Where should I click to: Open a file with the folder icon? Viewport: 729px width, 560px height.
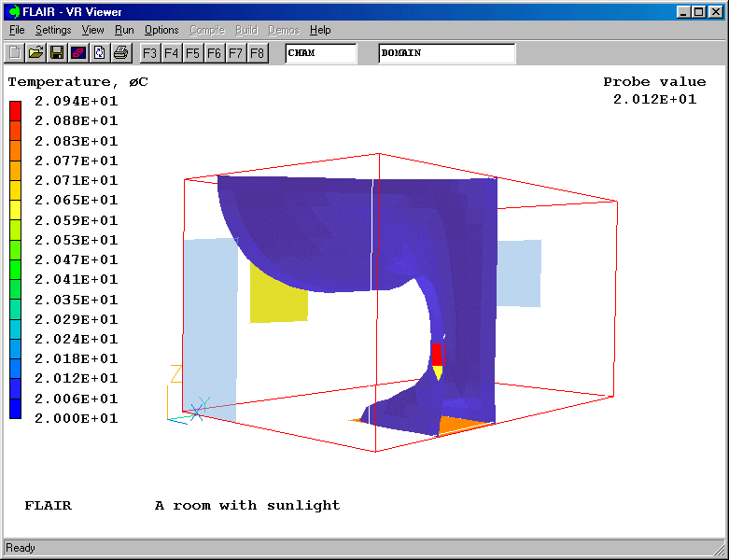(x=35, y=53)
